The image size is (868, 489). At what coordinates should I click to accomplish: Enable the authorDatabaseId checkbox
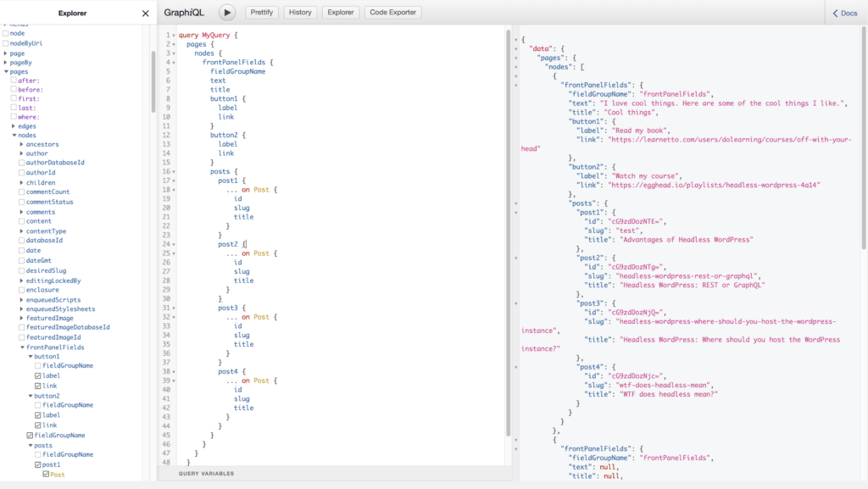pos(21,163)
